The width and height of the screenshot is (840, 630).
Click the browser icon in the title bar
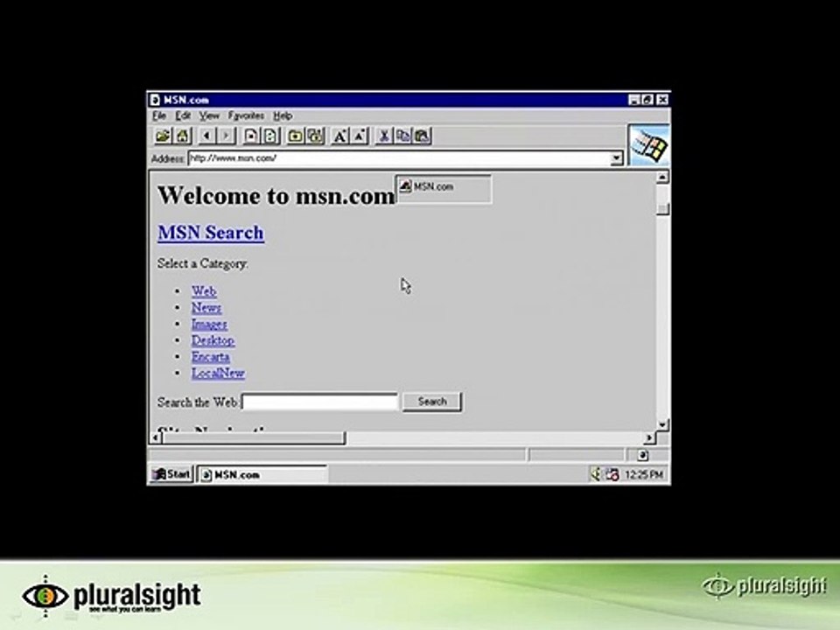tap(156, 100)
